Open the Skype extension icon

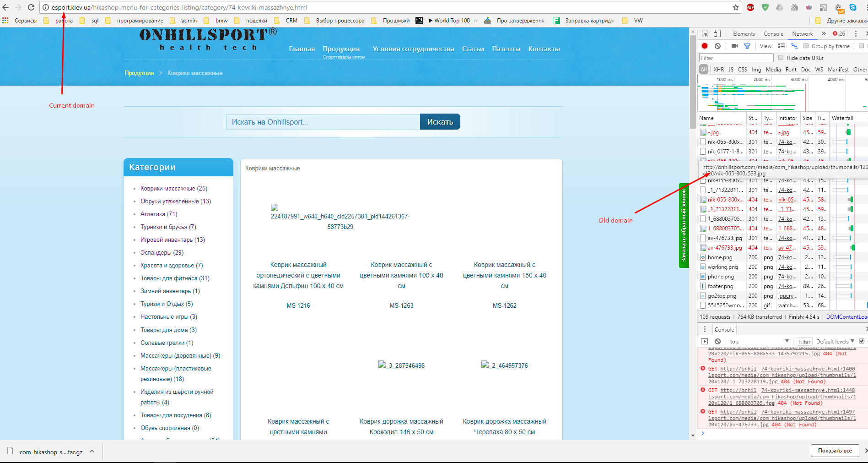(853, 7)
